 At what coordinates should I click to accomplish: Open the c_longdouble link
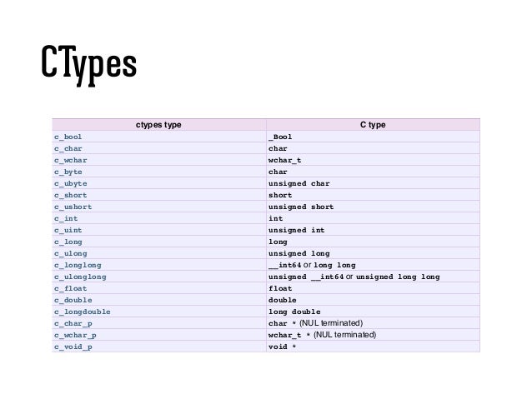82,312
